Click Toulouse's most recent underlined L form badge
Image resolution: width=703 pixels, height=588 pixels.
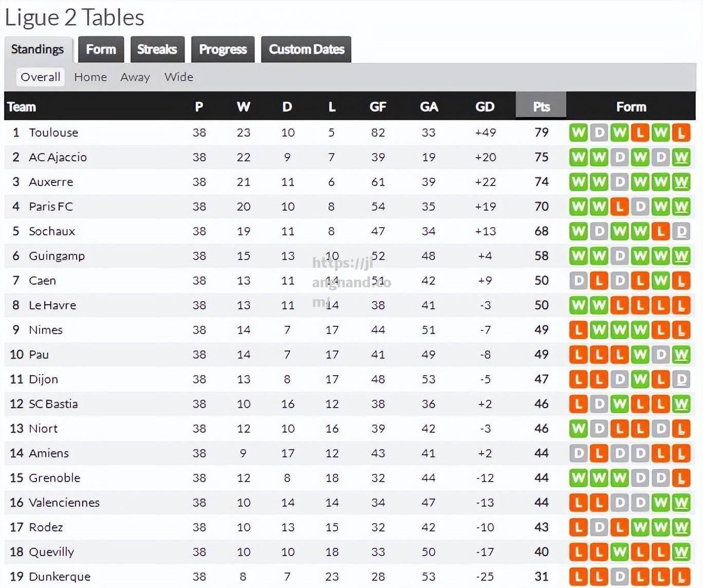(681, 133)
